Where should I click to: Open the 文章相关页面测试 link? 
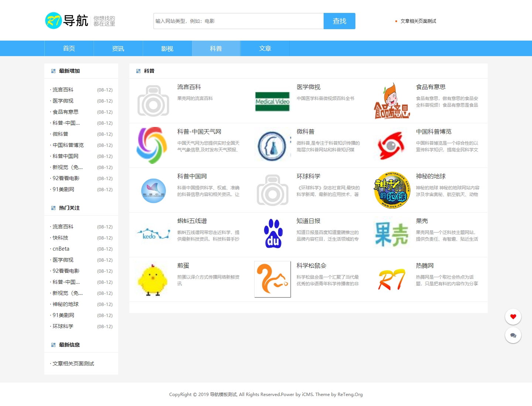coord(418,21)
